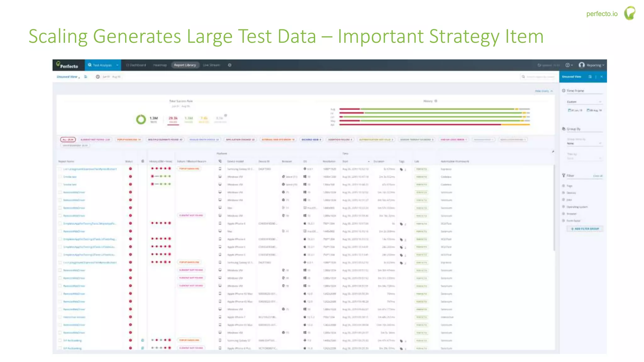Click the funnel icon of the Filter section
This screenshot has width=644, height=362.
(563, 175)
